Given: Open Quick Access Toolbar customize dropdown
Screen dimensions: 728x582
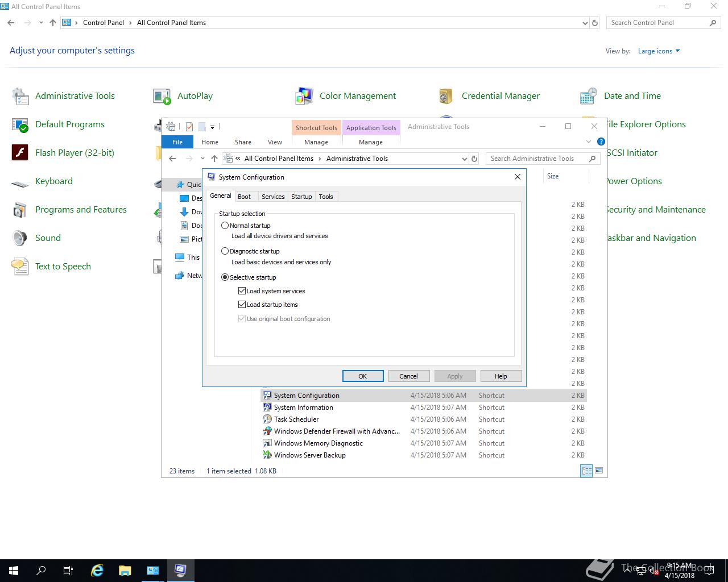Looking at the screenshot, I should 212,127.
